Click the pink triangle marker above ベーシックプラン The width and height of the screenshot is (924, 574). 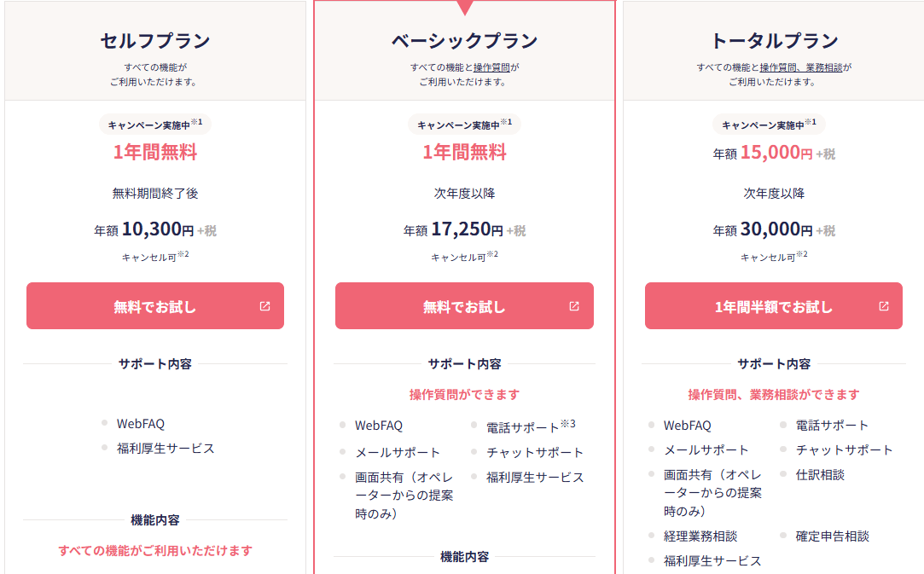[x=464, y=8]
